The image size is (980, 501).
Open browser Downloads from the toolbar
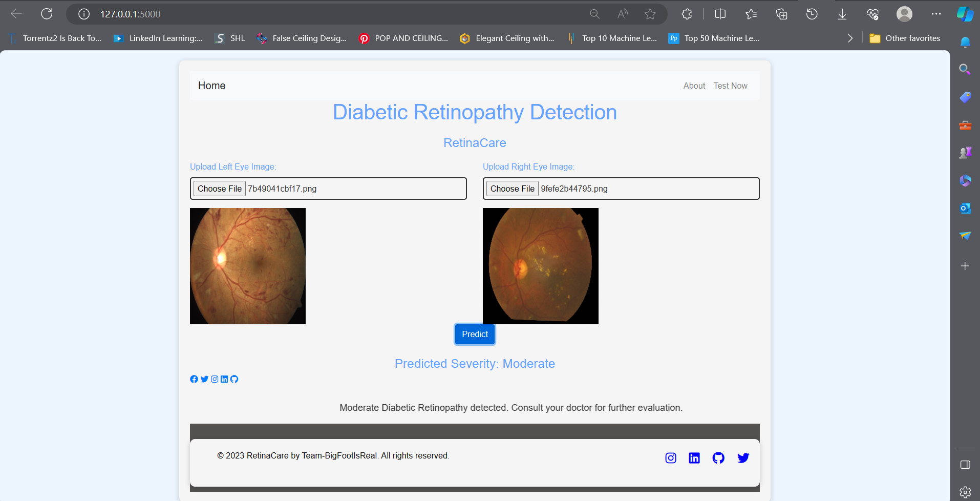pyautogui.click(x=841, y=14)
